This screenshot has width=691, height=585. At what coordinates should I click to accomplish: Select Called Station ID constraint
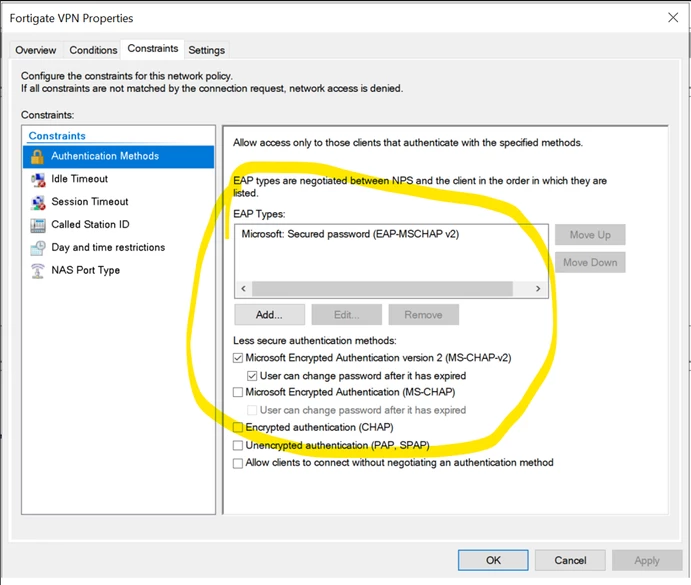coord(119,225)
